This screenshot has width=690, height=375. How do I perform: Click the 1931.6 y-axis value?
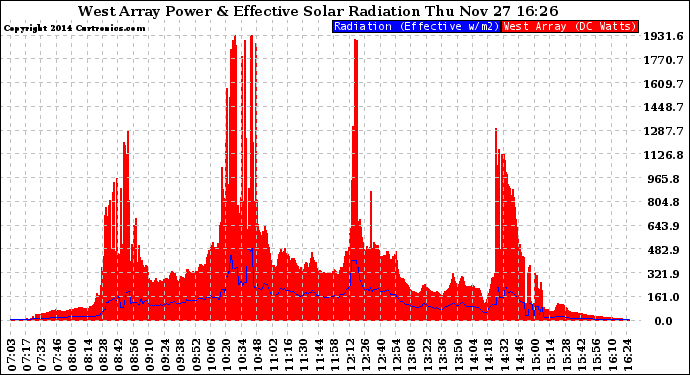pos(664,36)
